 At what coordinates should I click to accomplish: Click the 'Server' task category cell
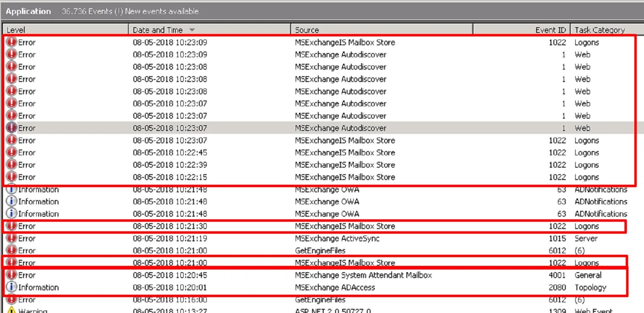pos(586,238)
